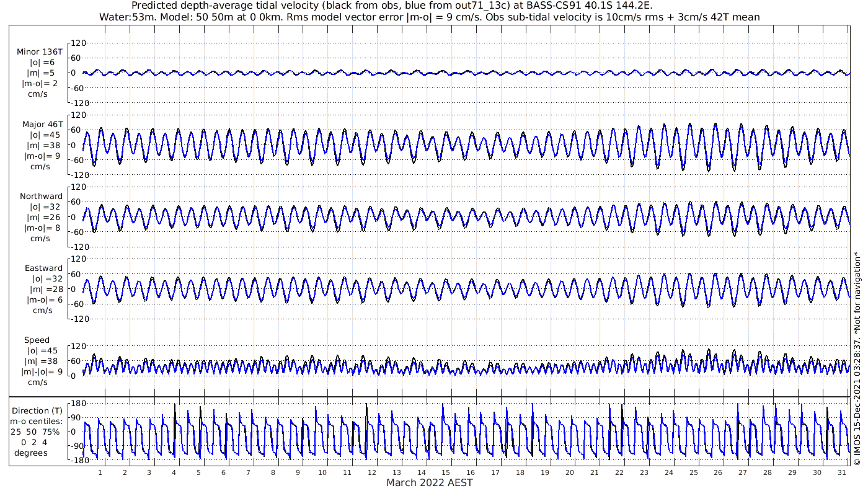Click '|m| =26' in the Northward panel

coord(43,218)
